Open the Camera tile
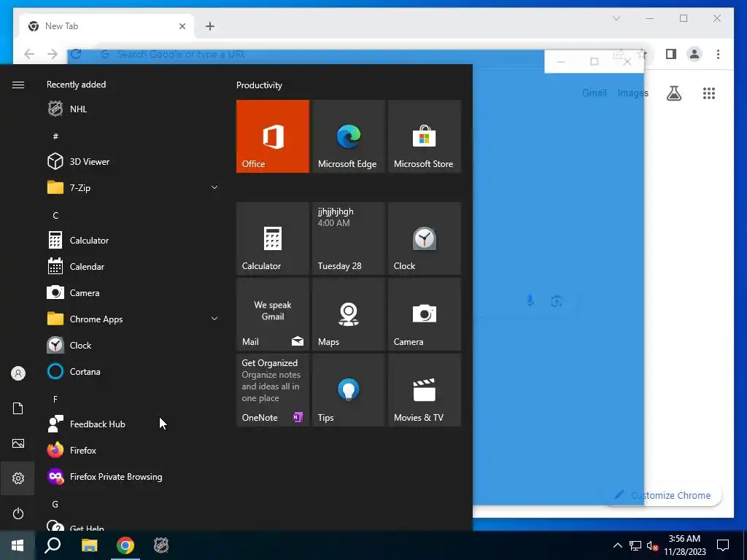 coord(424,314)
